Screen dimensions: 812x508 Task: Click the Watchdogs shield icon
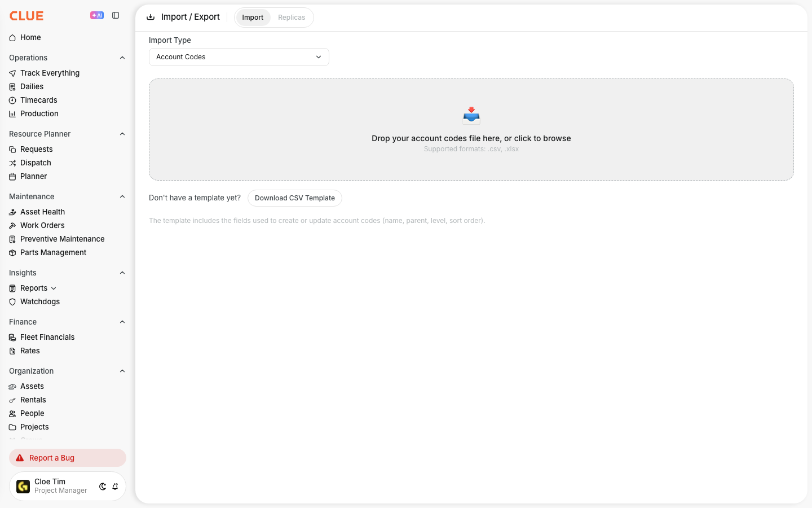point(12,302)
